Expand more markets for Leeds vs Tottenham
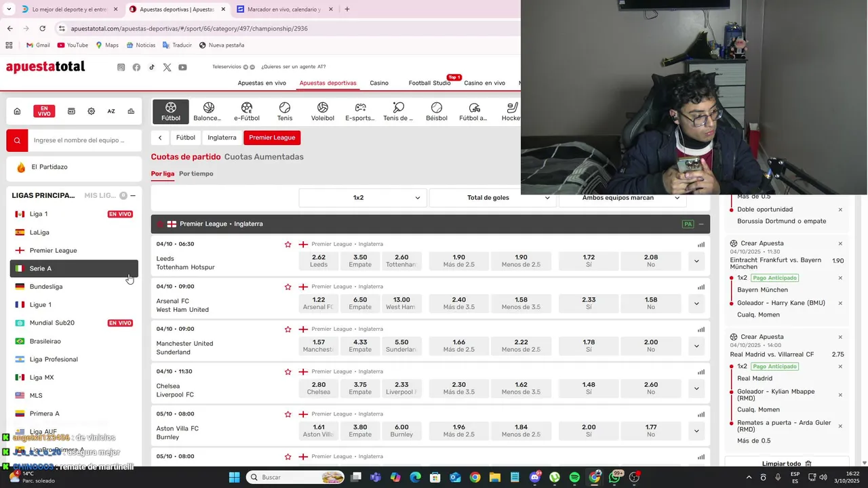 696,261
